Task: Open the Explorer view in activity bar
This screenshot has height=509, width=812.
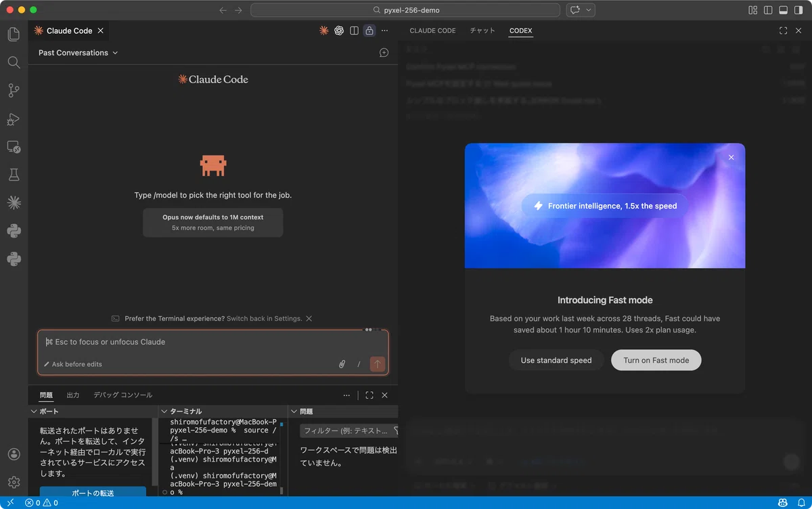Action: pos(14,34)
